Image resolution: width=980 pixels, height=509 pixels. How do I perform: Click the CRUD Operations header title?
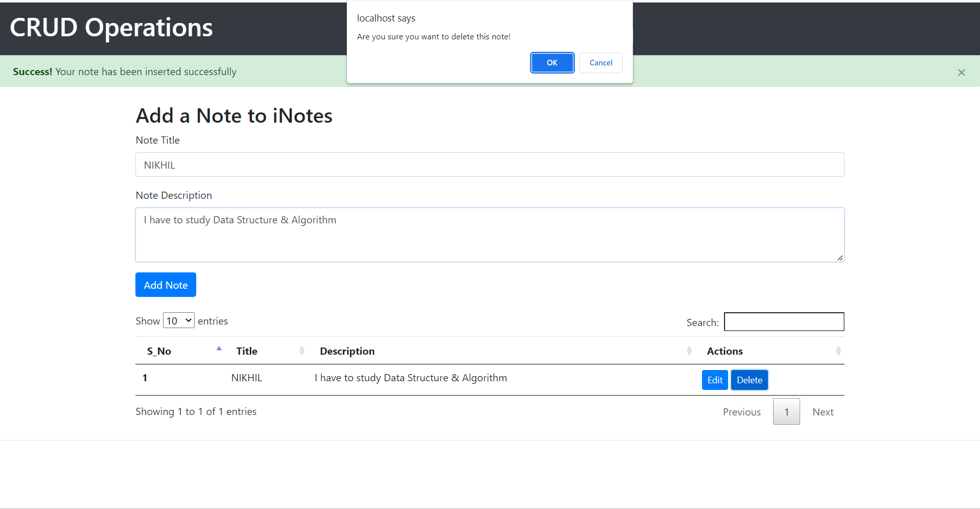[111, 28]
